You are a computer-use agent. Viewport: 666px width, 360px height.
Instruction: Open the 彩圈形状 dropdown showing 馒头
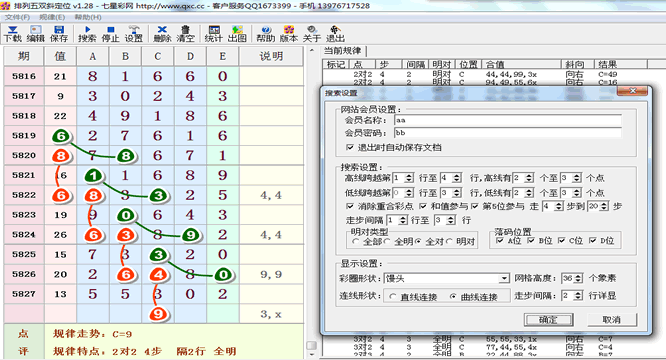click(x=446, y=278)
